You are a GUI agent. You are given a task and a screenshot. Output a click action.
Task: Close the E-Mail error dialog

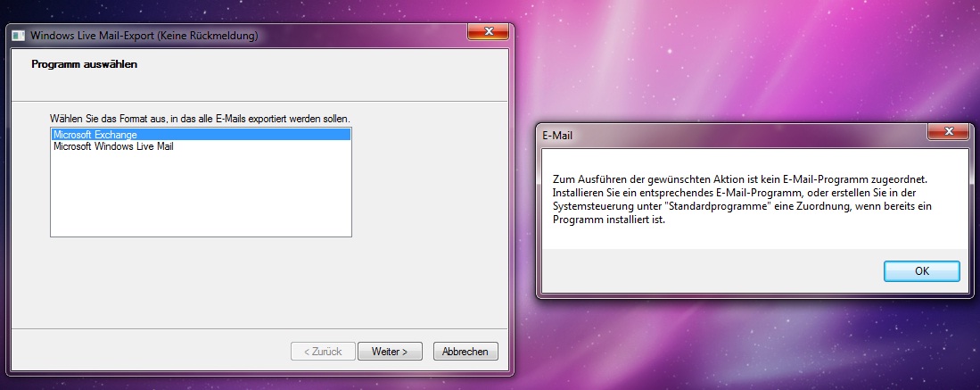pos(948,131)
